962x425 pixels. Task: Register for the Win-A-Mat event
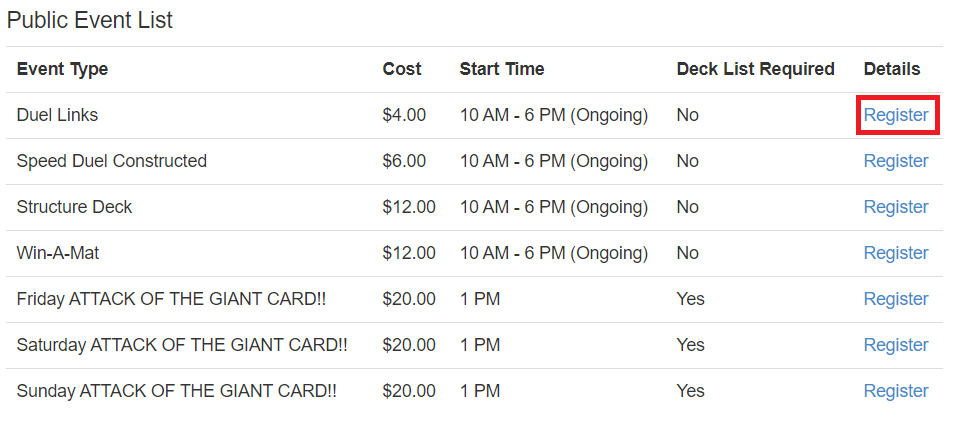(896, 253)
